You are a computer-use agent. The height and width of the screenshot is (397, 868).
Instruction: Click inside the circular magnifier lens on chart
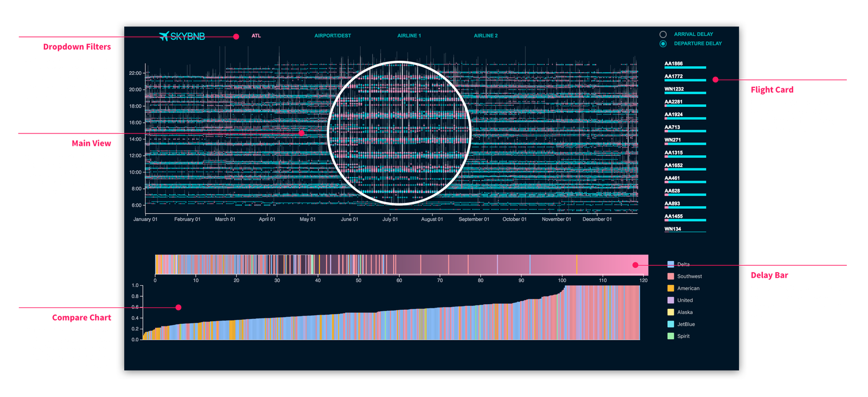pyautogui.click(x=399, y=133)
